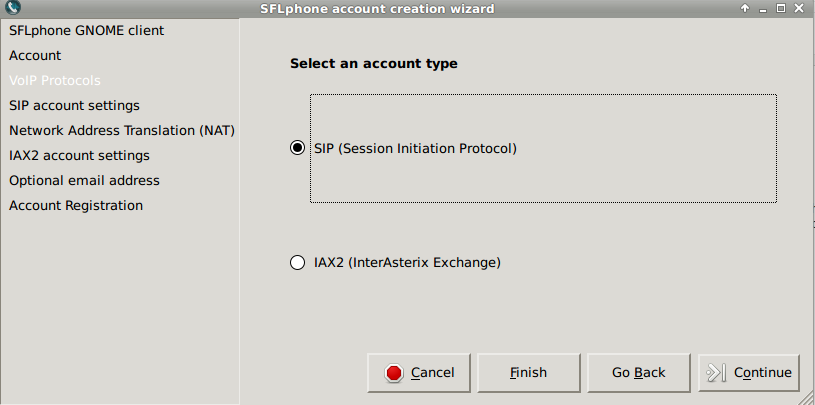Click the resize grip in window corner

pos(807,397)
